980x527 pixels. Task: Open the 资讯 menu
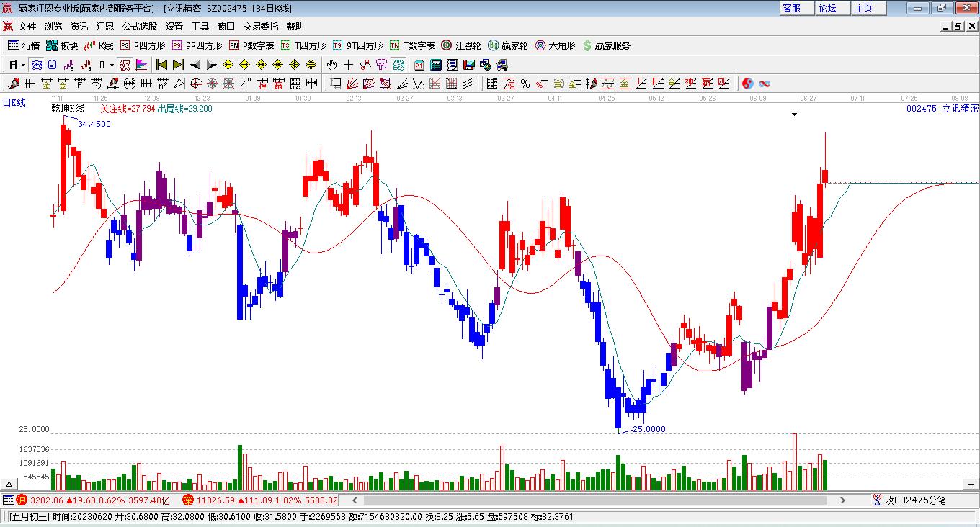pos(79,27)
